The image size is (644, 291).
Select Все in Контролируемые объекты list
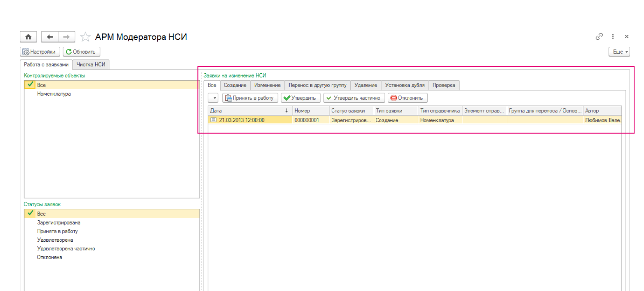(42, 85)
